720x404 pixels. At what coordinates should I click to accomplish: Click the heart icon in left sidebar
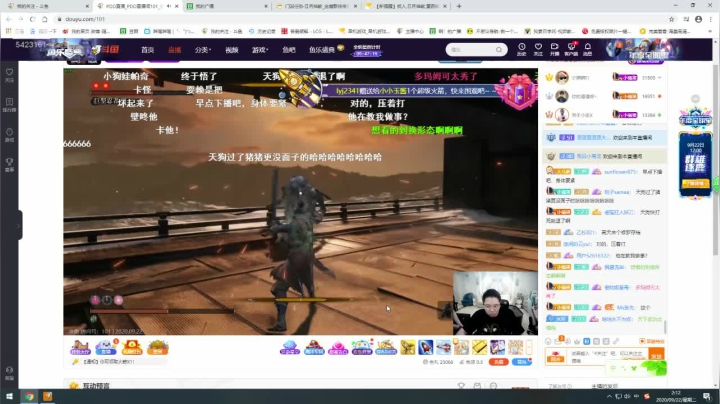[x=9, y=73]
